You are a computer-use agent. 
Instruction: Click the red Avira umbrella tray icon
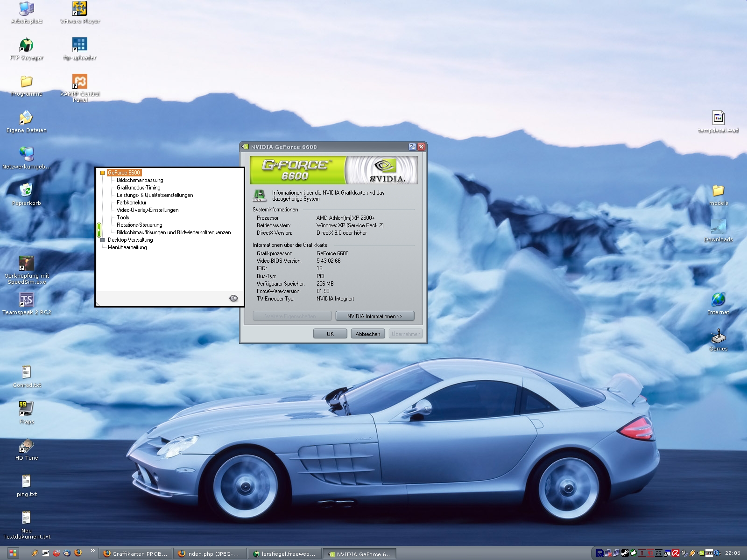click(675, 553)
